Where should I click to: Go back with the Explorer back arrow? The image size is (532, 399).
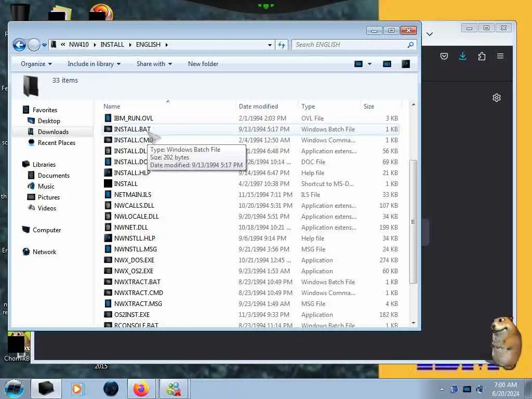coord(19,45)
